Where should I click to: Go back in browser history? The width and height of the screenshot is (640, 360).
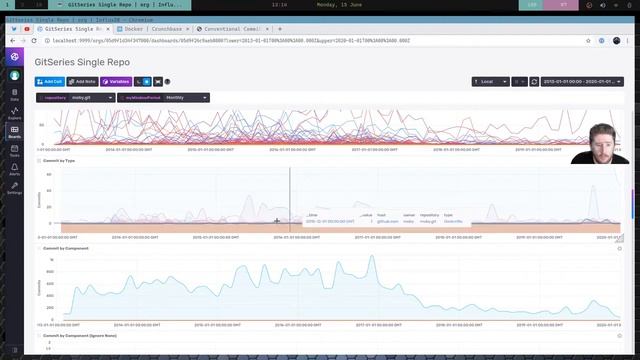(13, 41)
